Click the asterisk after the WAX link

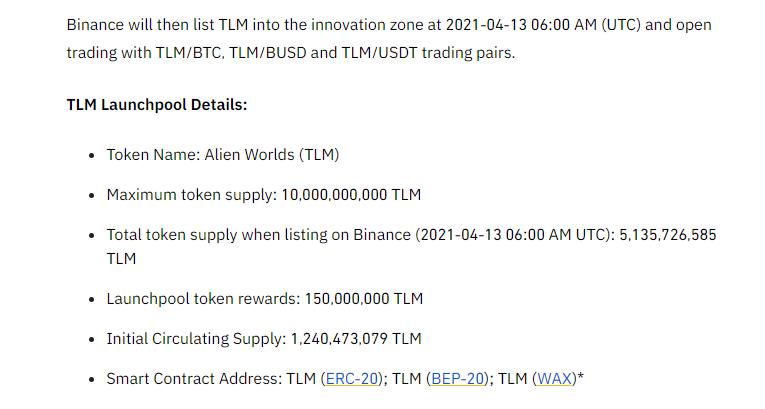[581, 377]
